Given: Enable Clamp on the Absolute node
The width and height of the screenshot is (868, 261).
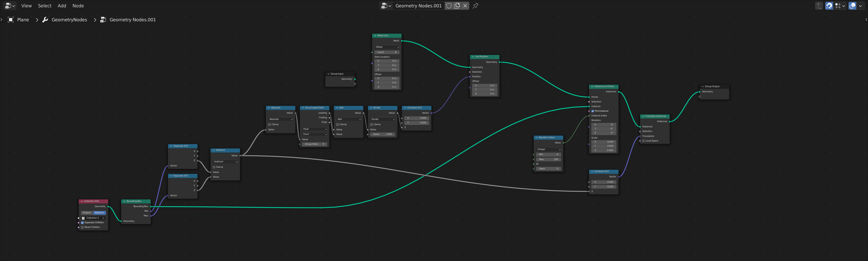Looking at the screenshot, I should 269,125.
